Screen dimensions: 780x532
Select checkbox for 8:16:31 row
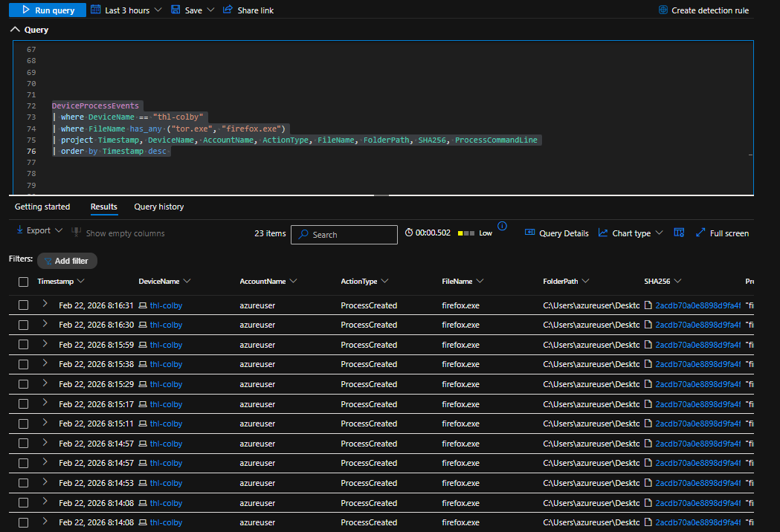[24, 305]
